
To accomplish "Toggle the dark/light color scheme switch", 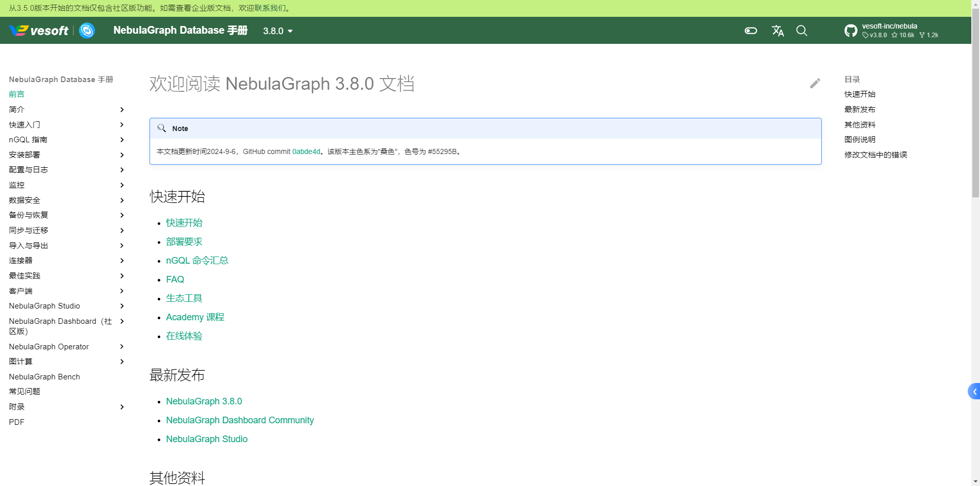I will pos(751,31).
